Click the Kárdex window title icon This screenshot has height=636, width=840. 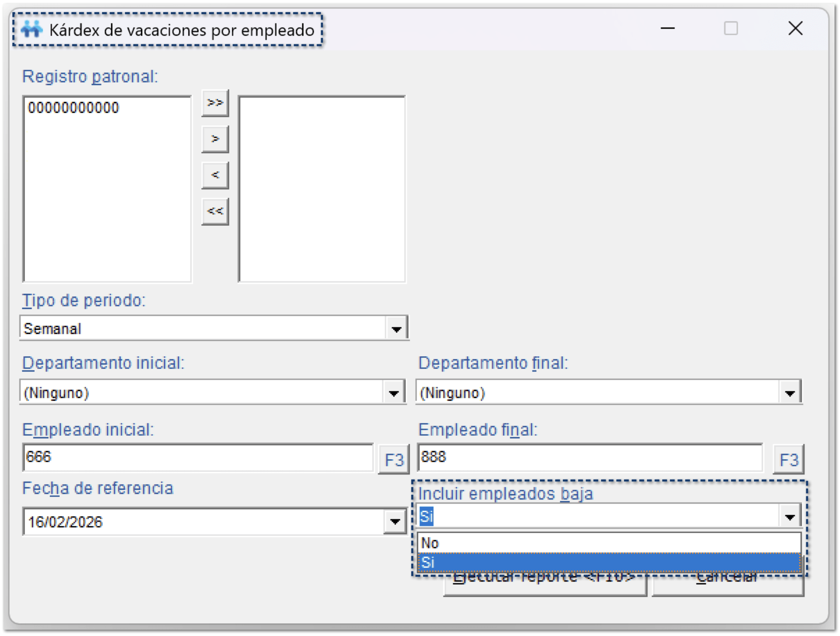[x=32, y=30]
